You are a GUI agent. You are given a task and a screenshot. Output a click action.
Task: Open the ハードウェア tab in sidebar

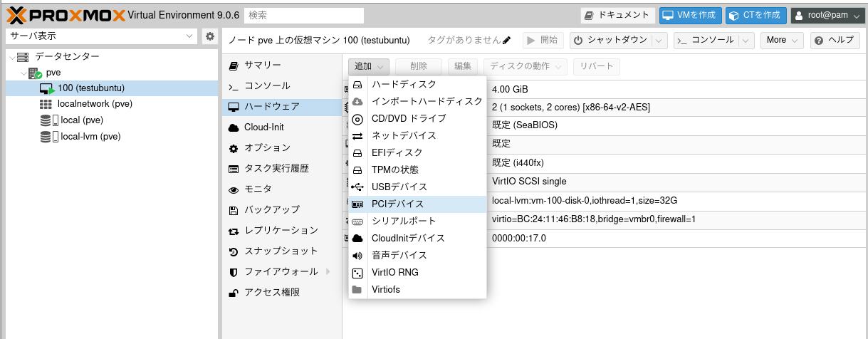click(x=282, y=107)
